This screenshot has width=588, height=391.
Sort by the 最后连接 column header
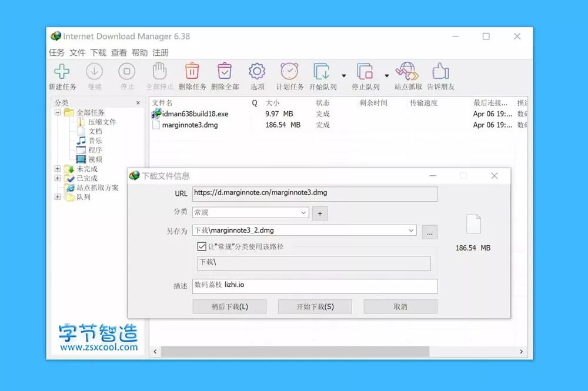pyautogui.click(x=490, y=103)
